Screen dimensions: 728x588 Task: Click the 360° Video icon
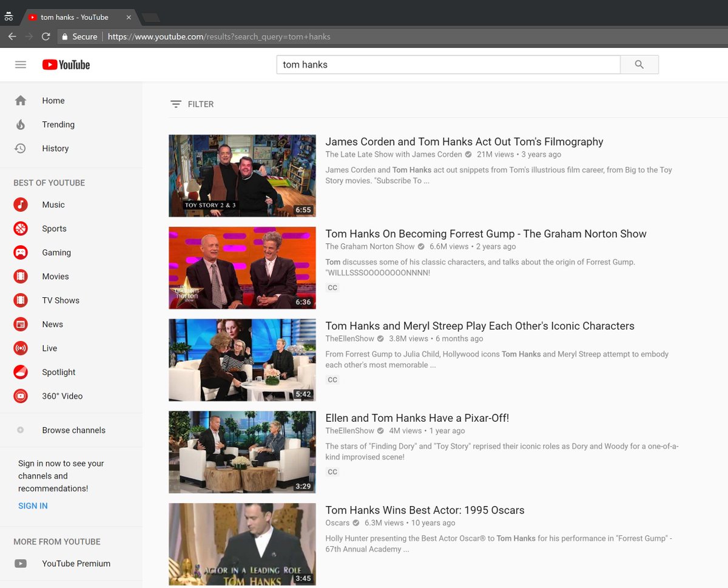21,396
